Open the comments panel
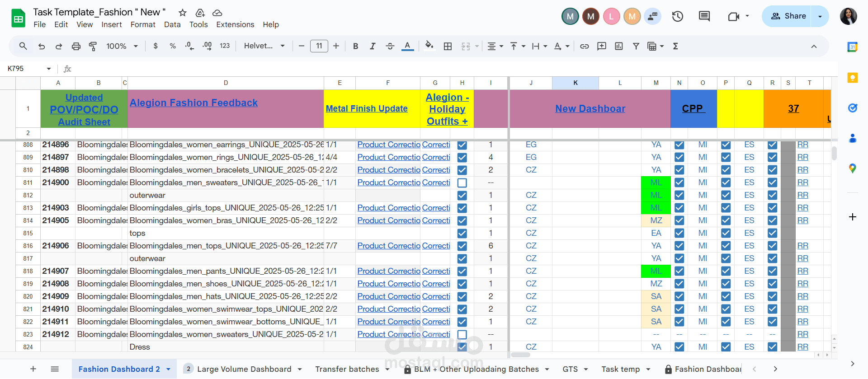 (x=704, y=17)
